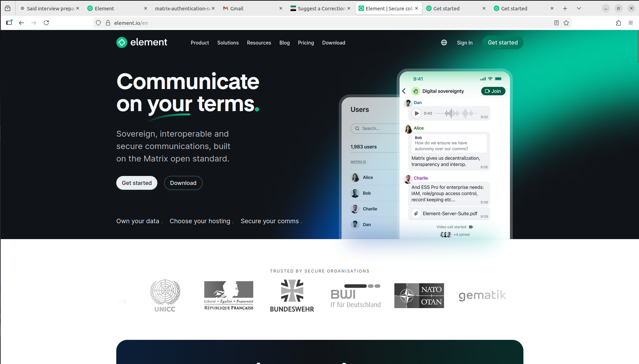Toggle reader view in the address bar
The width and height of the screenshot is (639, 364).
pos(557,23)
